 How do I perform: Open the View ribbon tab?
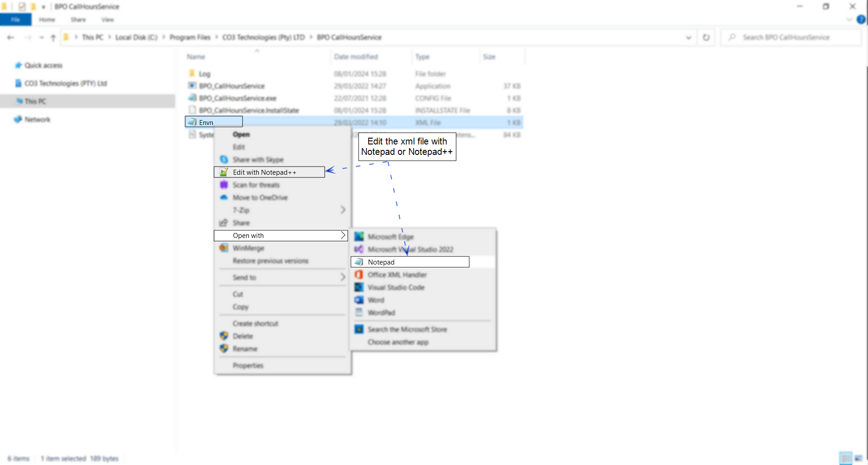click(107, 19)
